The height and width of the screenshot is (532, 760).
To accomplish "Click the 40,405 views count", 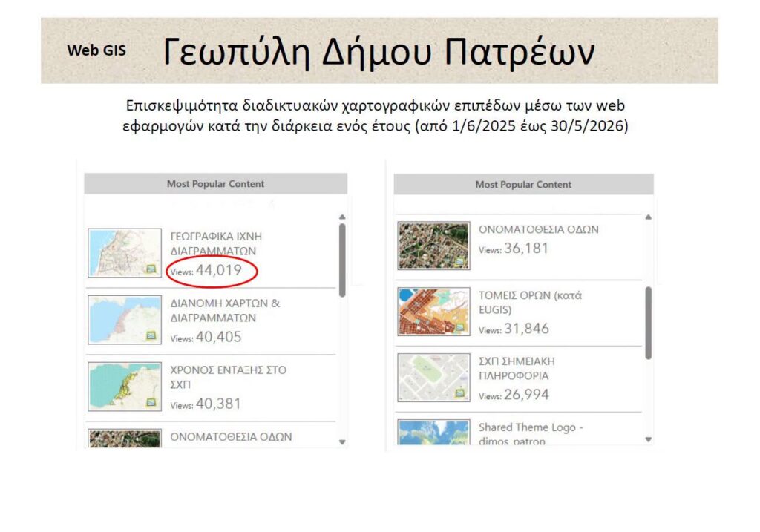I will [x=219, y=337].
